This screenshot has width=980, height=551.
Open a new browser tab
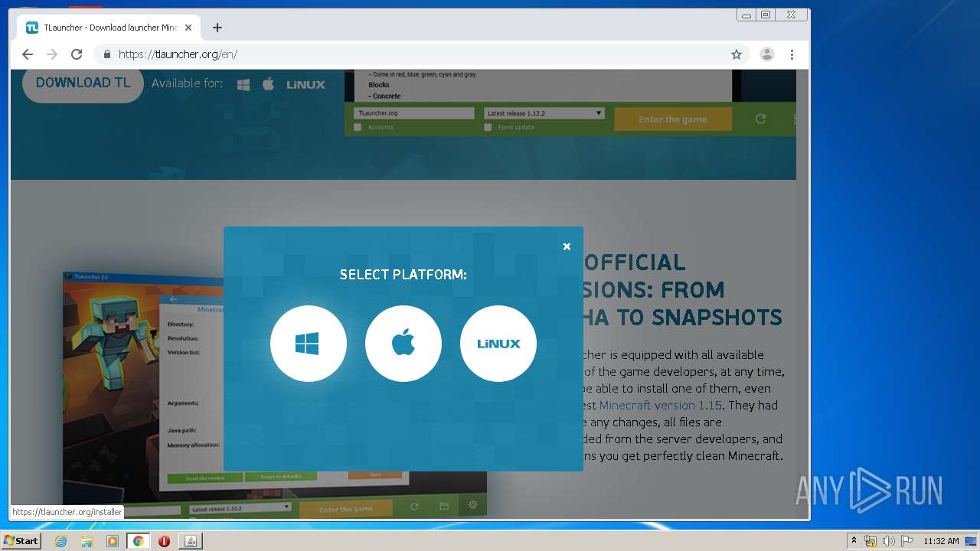(217, 28)
